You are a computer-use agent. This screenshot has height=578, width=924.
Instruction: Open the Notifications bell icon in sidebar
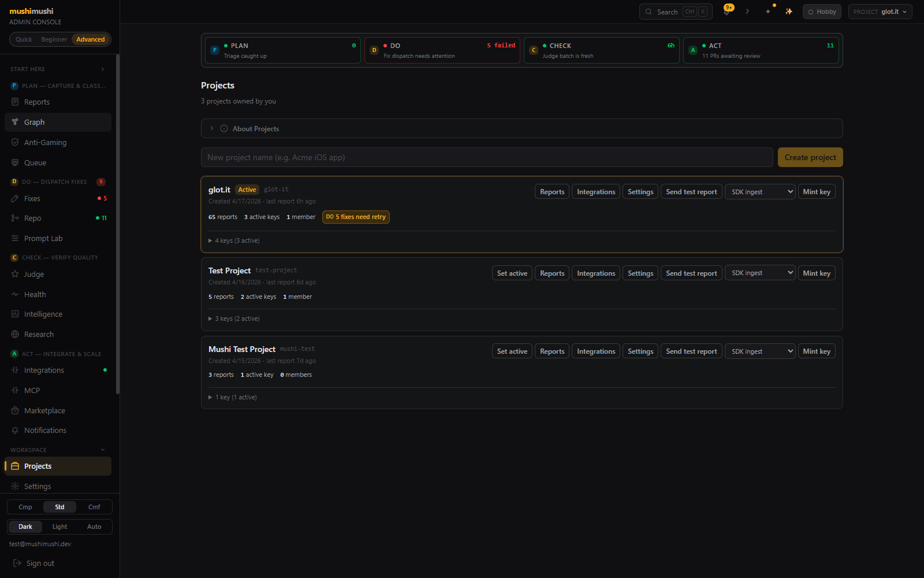point(15,430)
